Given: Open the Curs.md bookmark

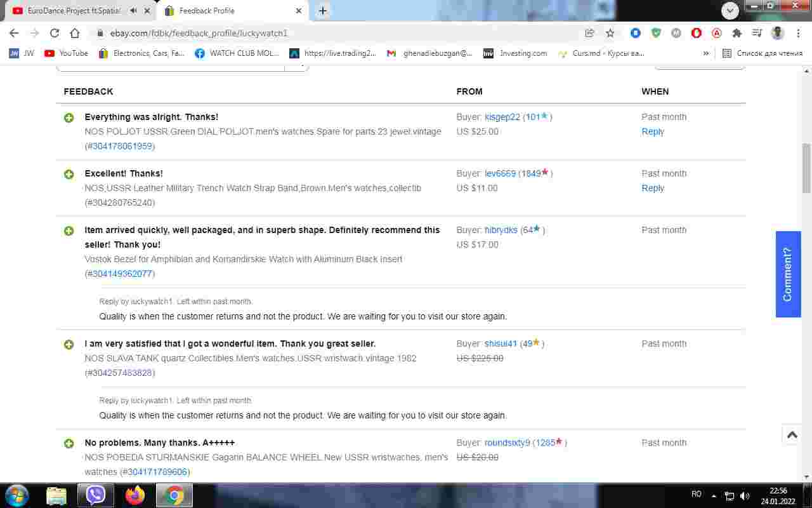Looking at the screenshot, I should tap(601, 53).
